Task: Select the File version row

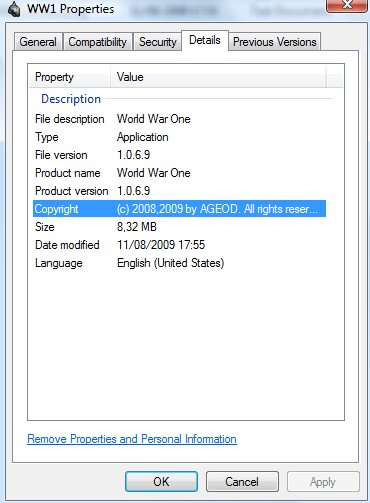Action: click(179, 155)
